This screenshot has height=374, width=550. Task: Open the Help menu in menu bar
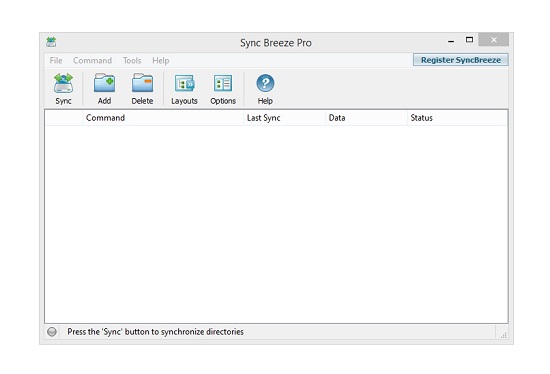pos(161,60)
